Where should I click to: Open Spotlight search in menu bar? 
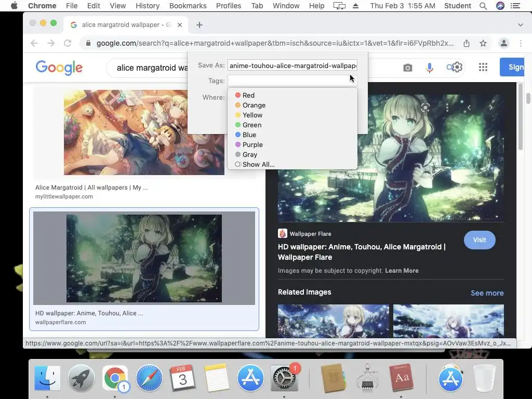483,6
